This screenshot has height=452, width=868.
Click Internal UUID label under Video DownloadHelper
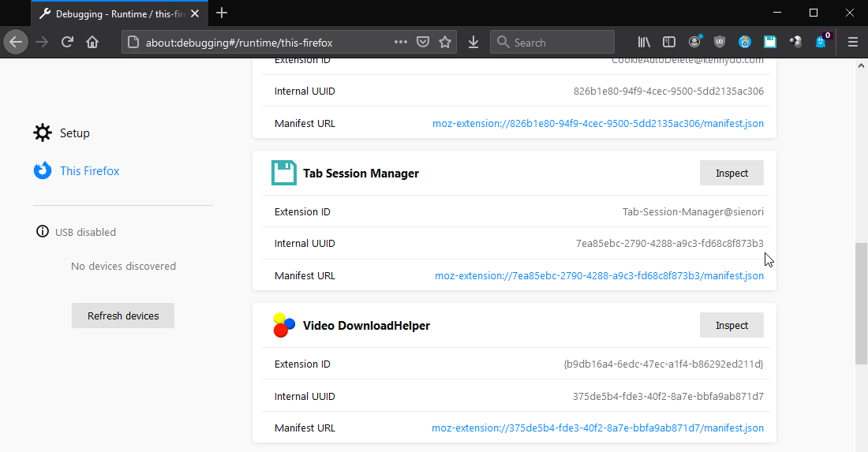(305, 396)
